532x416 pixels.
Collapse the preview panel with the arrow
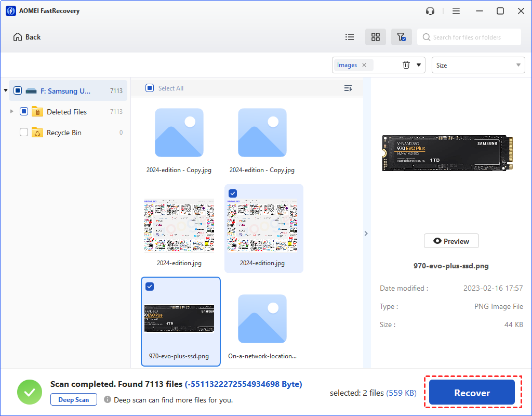pyautogui.click(x=366, y=233)
